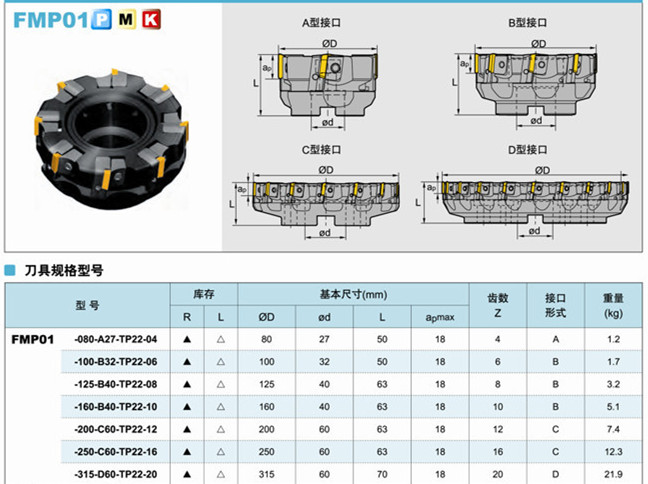648x484 pixels.
Task: Click the filled R stock triangle for -315-D60-TP22-20
Action: pos(186,472)
